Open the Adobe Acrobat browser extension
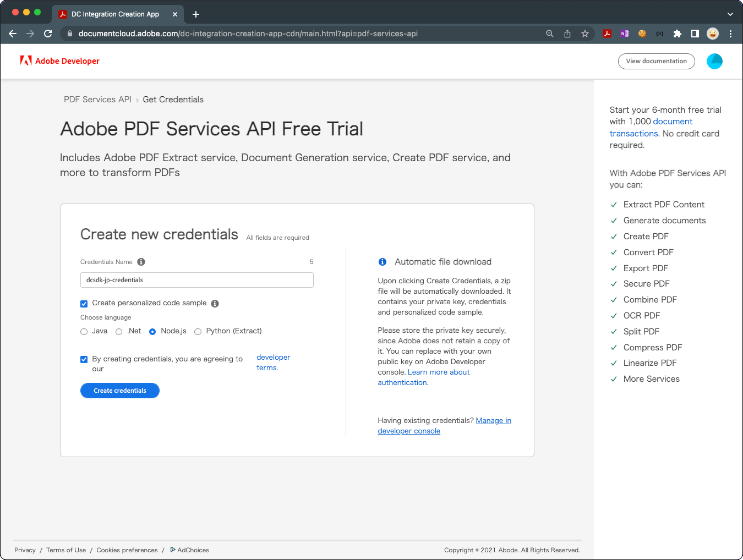 pos(607,34)
